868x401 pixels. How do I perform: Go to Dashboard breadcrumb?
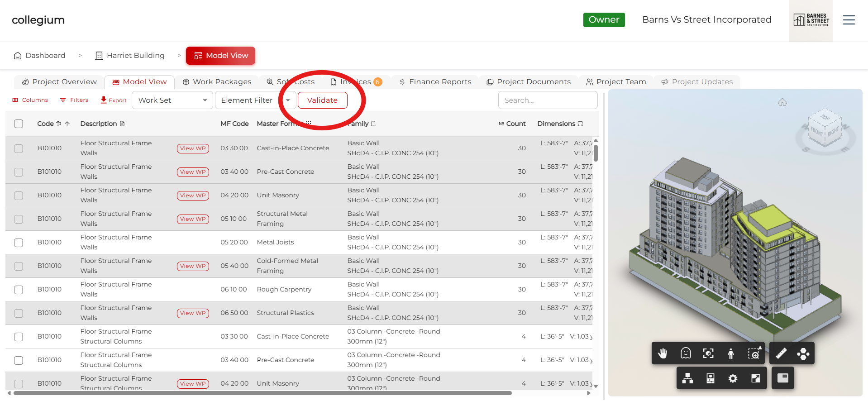(40, 56)
